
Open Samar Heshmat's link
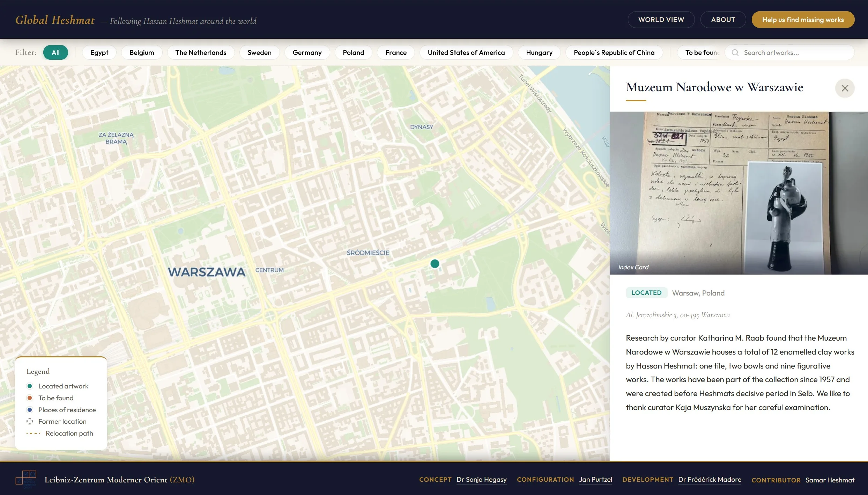tap(830, 480)
